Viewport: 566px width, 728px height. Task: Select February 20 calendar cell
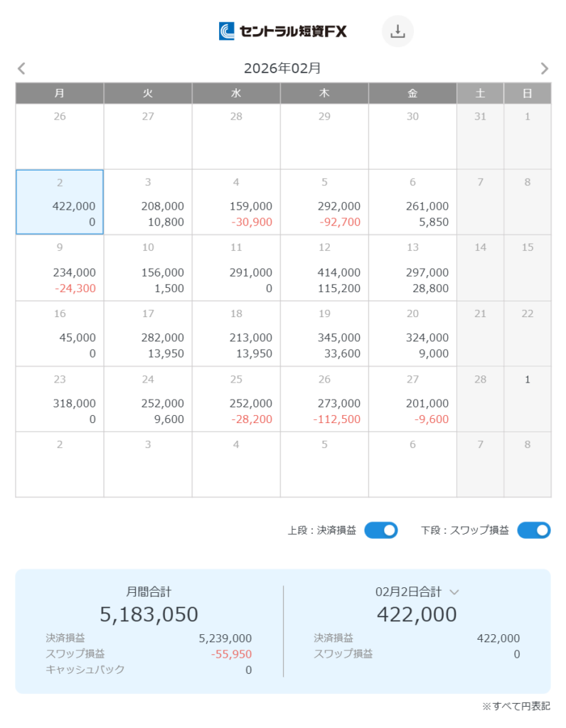point(412,333)
